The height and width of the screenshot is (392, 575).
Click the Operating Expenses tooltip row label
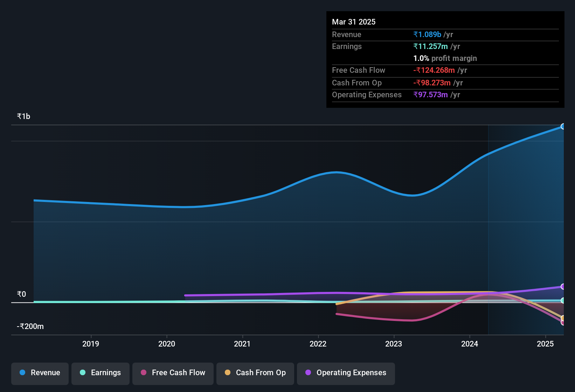tap(367, 94)
